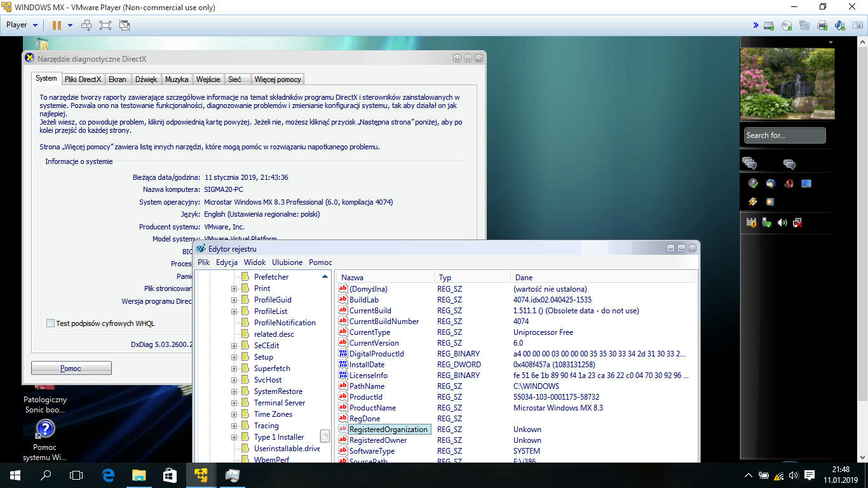Open the power options dropdown beside pause
Image resolution: width=868 pixels, height=488 pixels.
point(70,25)
